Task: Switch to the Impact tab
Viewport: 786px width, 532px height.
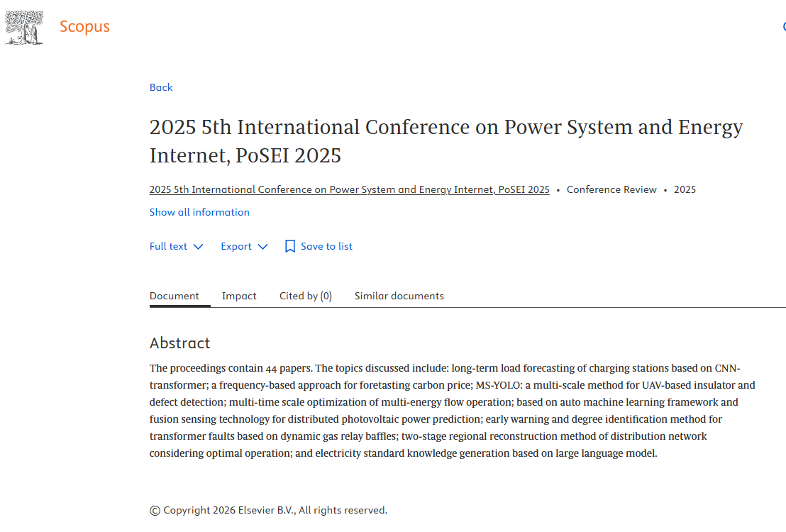Action: (239, 296)
